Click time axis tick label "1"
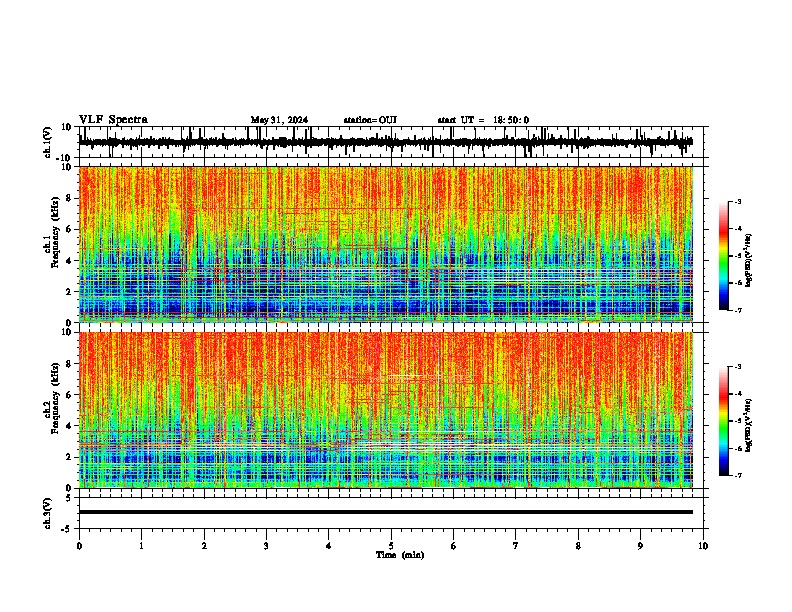Image resolution: width=792 pixels, height=612 pixels. (x=141, y=546)
